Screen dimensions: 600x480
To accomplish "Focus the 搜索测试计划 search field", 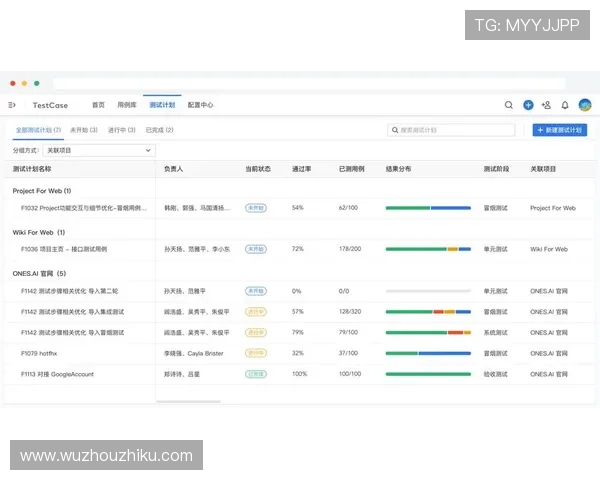I will pos(451,130).
